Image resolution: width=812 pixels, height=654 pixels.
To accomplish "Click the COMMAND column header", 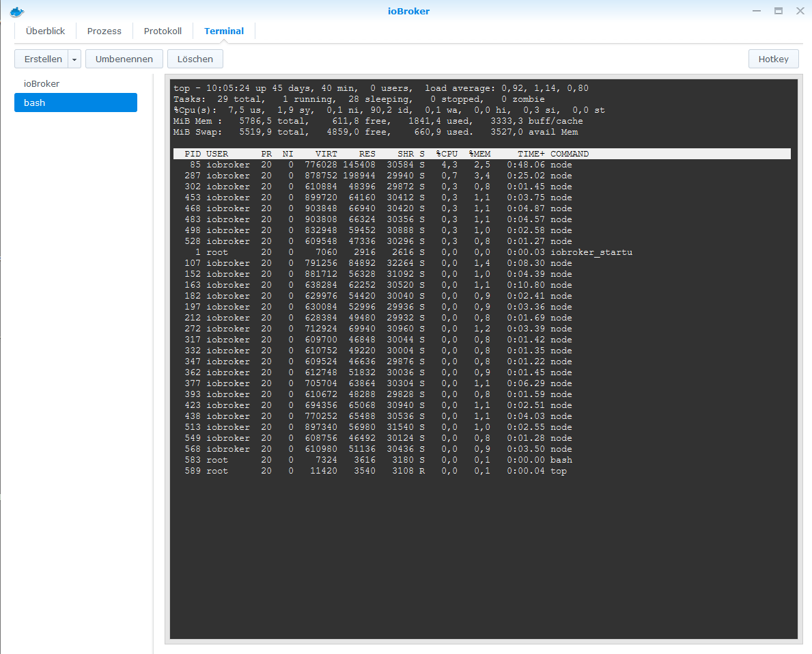I will [x=570, y=154].
